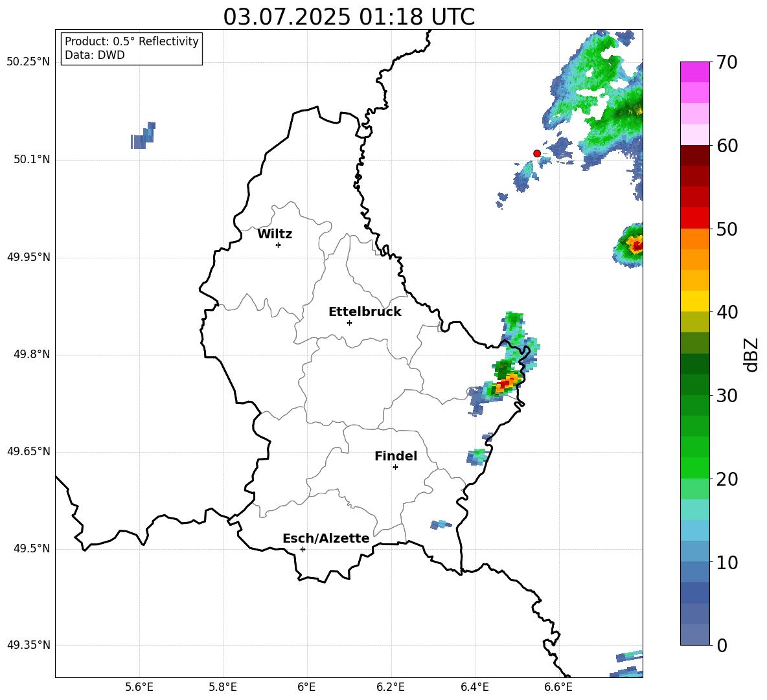Click the 6.2°E longitude tick label

coord(391,687)
